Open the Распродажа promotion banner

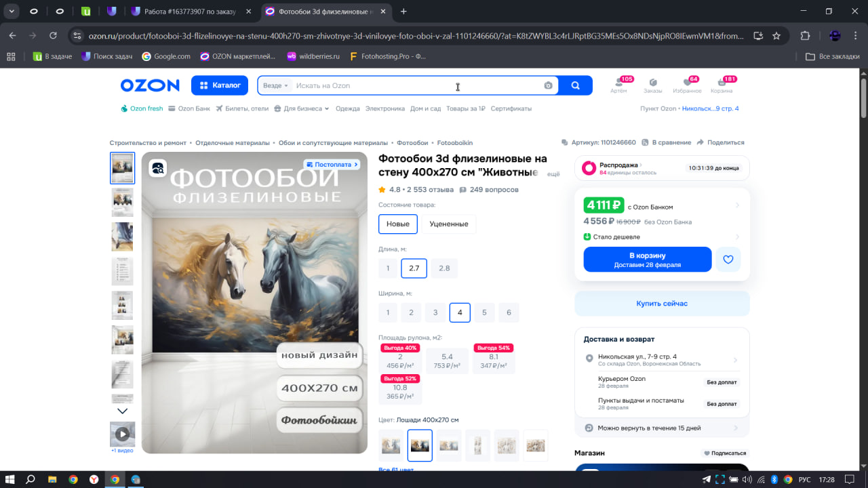[662, 168]
